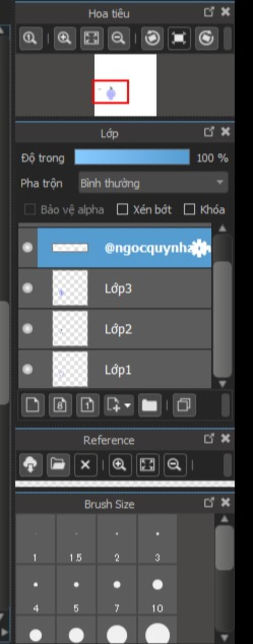Open settings gear of @ngocquynh layer

click(x=199, y=248)
